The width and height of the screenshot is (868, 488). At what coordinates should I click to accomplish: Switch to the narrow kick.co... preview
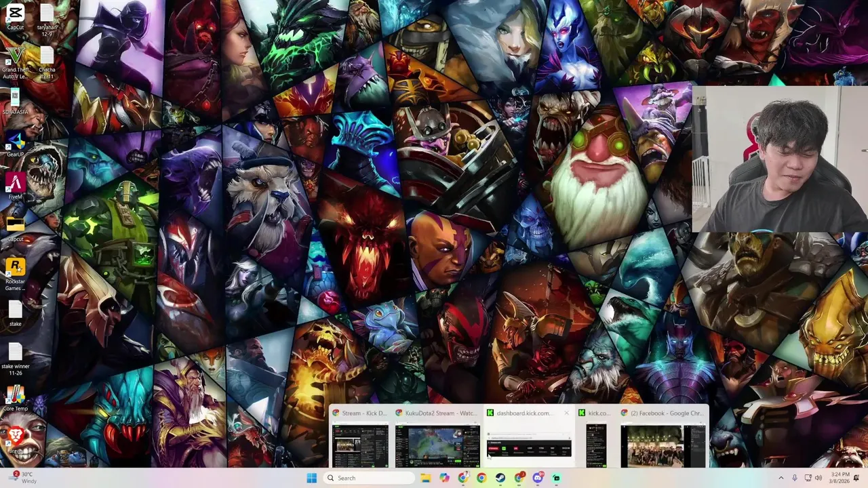(x=596, y=438)
